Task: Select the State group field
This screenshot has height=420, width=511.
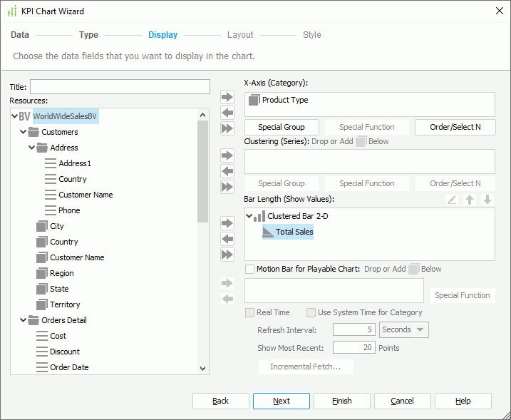Action: click(59, 289)
